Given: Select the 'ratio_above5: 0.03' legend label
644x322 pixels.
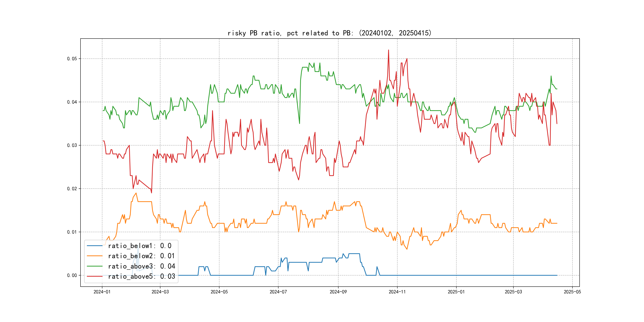Looking at the screenshot, I should tap(142, 276).
